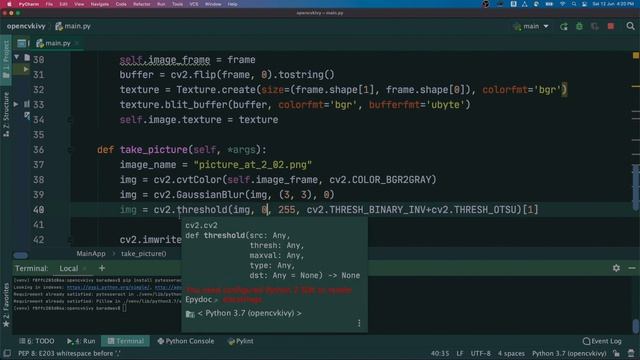Click the checkmark icon beside line 34

tap(27, 116)
